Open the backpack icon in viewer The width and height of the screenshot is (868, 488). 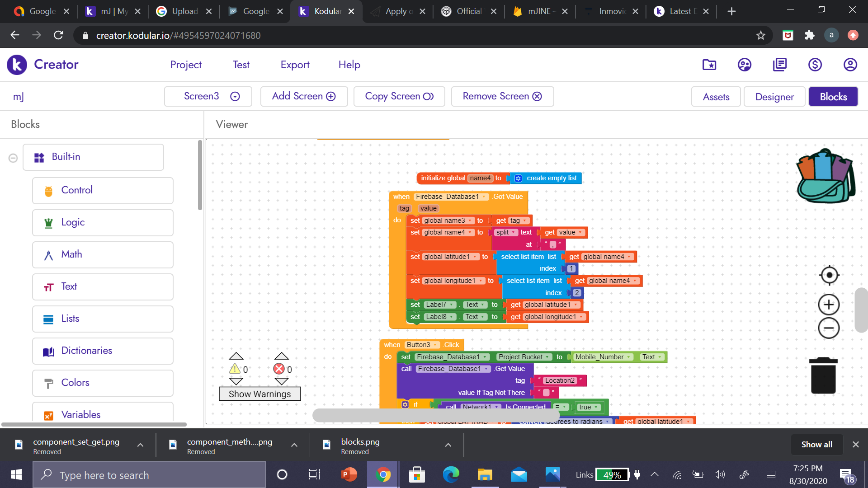826,177
